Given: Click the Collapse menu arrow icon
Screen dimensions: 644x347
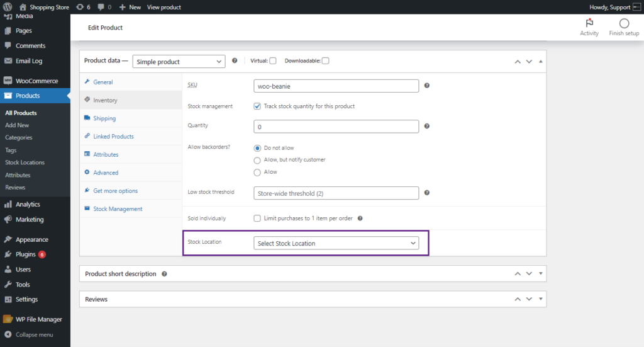Looking at the screenshot, I should coord(8,334).
